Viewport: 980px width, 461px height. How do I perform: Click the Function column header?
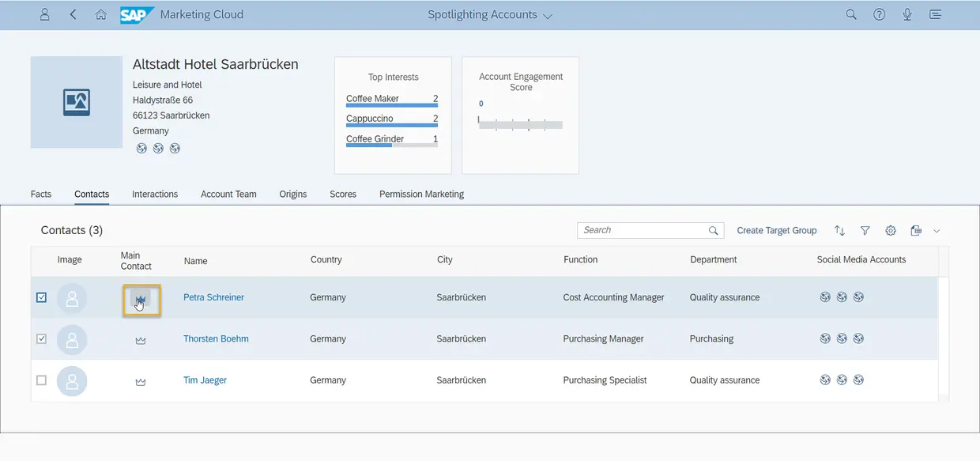pos(581,259)
